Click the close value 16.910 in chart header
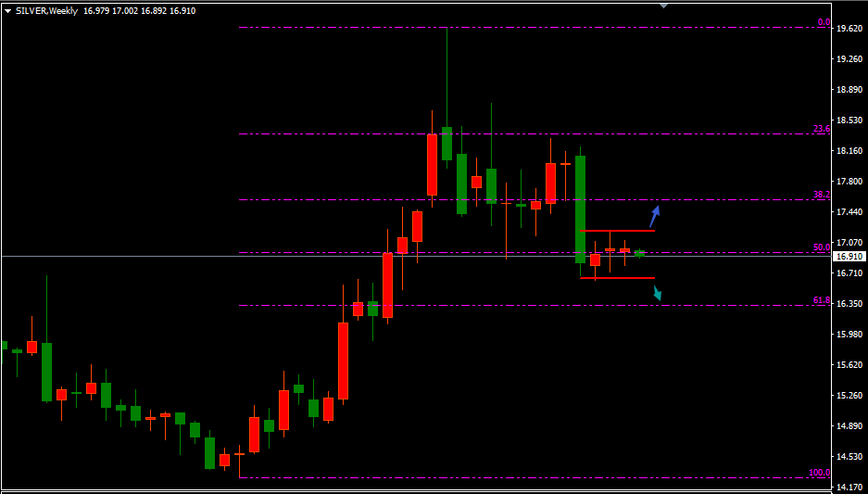 click(182, 11)
